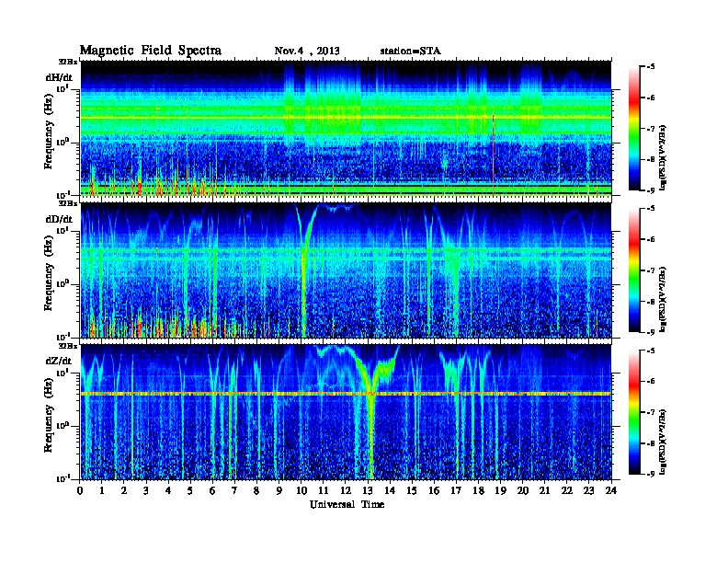This screenshot has width=728, height=563.
Task: Click inside the dD/dt spectrogram plot
Action: pyautogui.click(x=346, y=270)
